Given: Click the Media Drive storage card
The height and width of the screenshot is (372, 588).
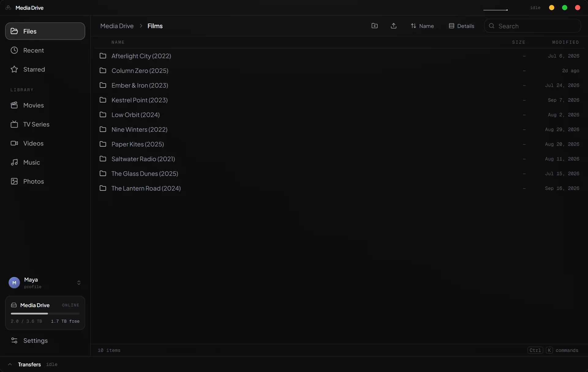Looking at the screenshot, I should tap(45, 313).
